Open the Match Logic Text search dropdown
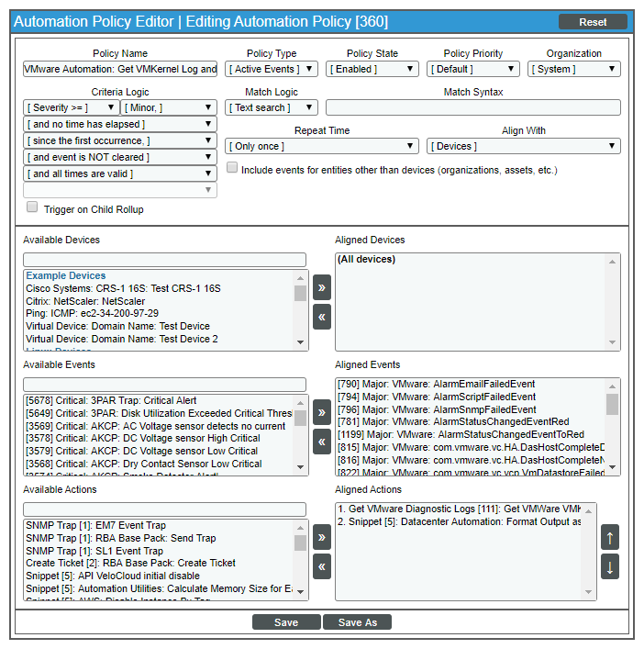 pyautogui.click(x=272, y=107)
